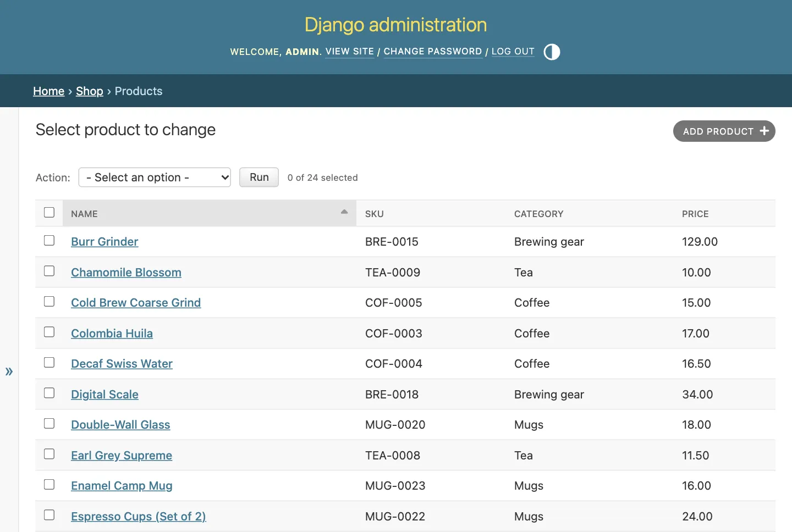Check the Colombia Huila row checkbox
792x532 pixels.
pyautogui.click(x=50, y=332)
